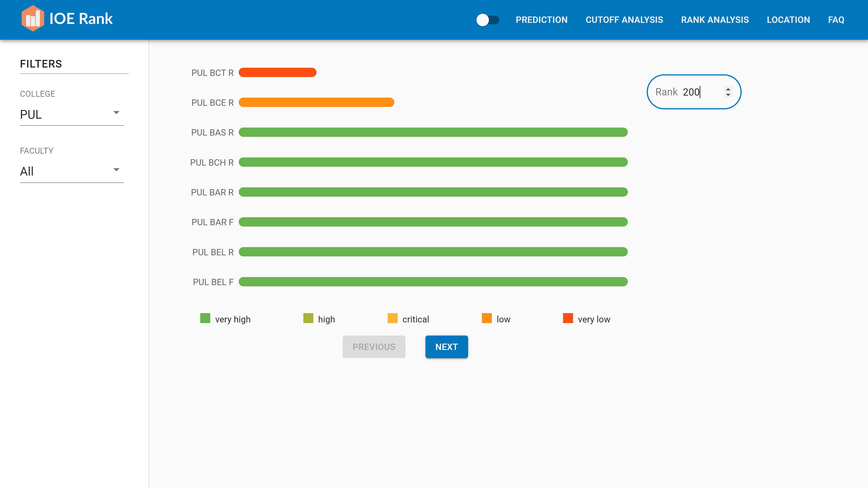Click the yellow critical legend swatch
Image resolution: width=868 pixels, height=488 pixels.
coord(392,318)
